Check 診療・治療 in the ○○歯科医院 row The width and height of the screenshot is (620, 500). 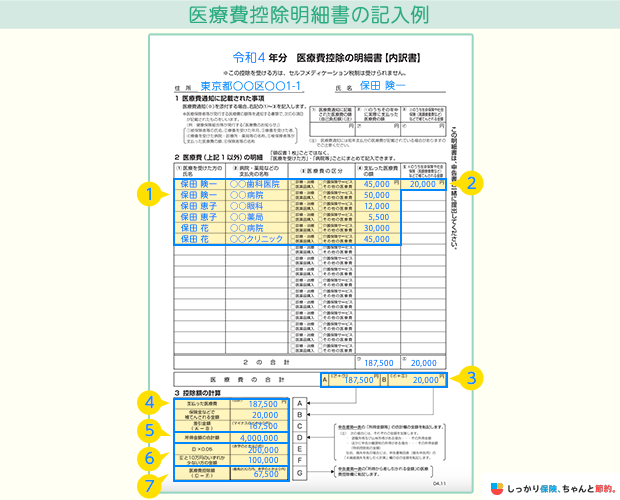(293, 182)
